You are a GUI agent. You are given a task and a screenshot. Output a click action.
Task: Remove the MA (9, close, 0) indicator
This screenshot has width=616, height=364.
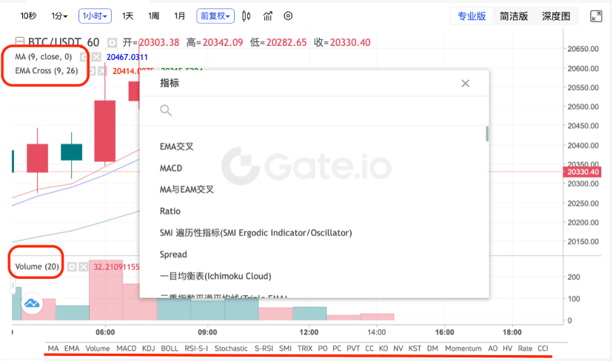pos(96,56)
